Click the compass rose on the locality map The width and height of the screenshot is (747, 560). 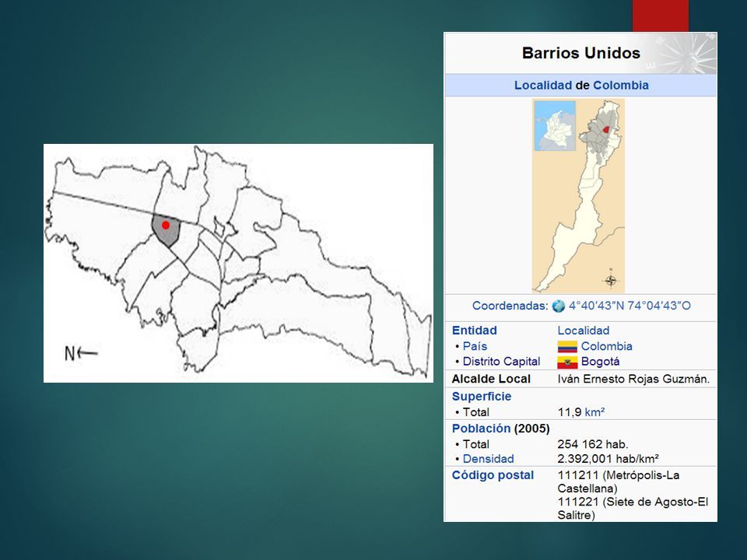(612, 280)
